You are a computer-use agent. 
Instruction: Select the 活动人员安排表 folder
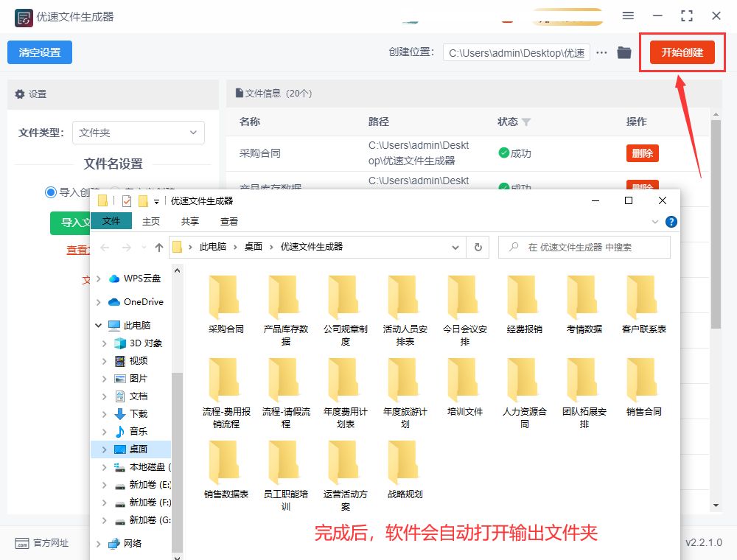[x=405, y=310]
